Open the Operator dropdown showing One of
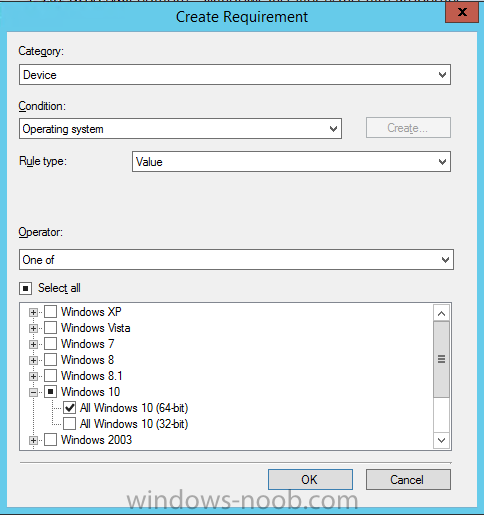 236,260
